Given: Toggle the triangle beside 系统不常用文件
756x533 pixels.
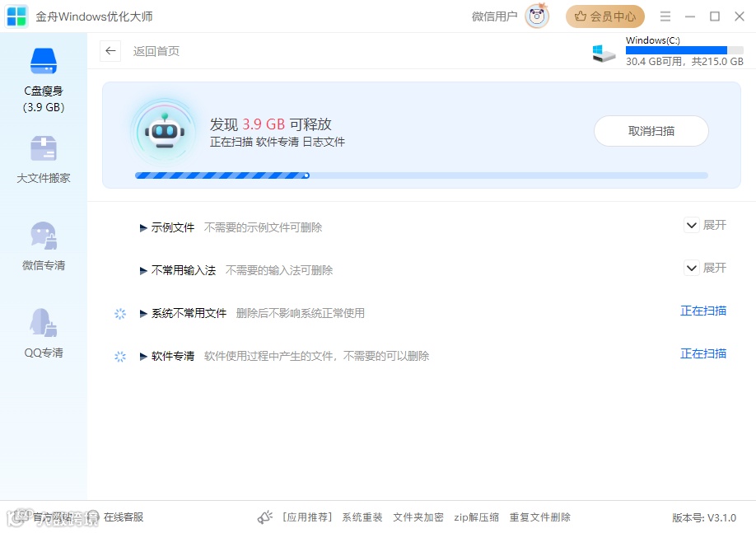Looking at the screenshot, I should tap(143, 314).
